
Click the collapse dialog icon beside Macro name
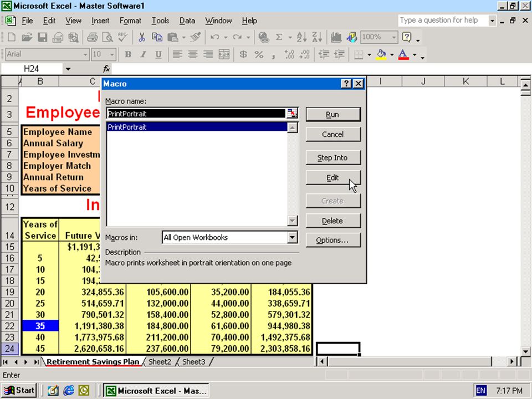(x=292, y=113)
